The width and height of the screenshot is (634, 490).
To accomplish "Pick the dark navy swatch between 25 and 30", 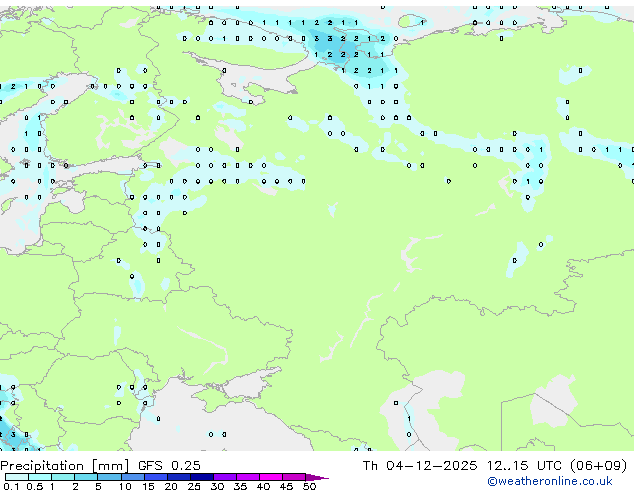I will (x=202, y=477).
